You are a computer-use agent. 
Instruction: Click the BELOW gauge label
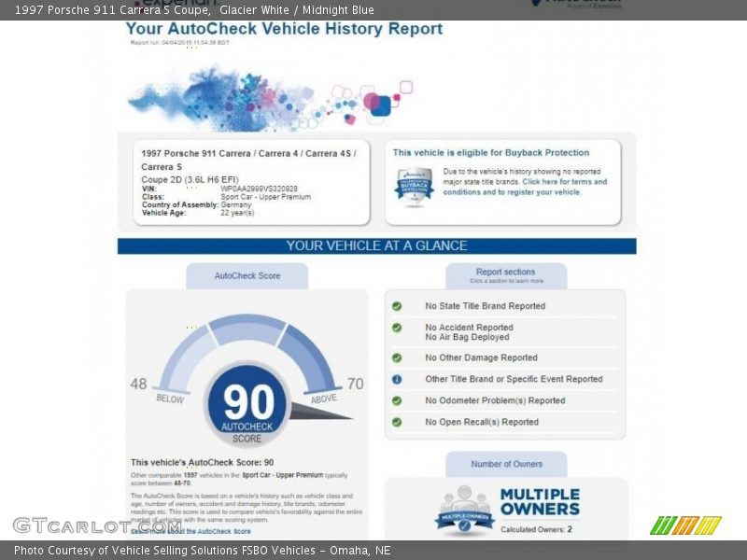[170, 399]
